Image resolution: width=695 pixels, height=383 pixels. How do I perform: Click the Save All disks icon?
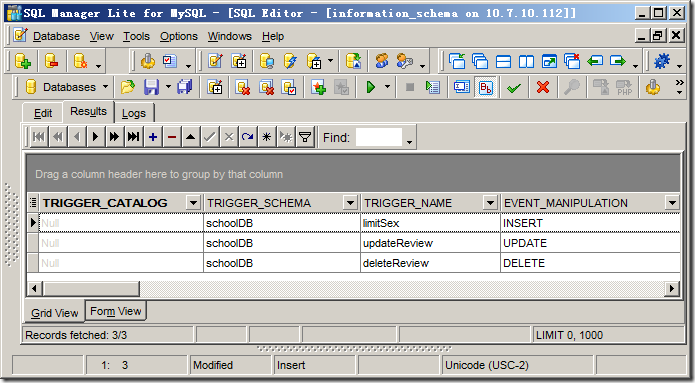pos(184,87)
